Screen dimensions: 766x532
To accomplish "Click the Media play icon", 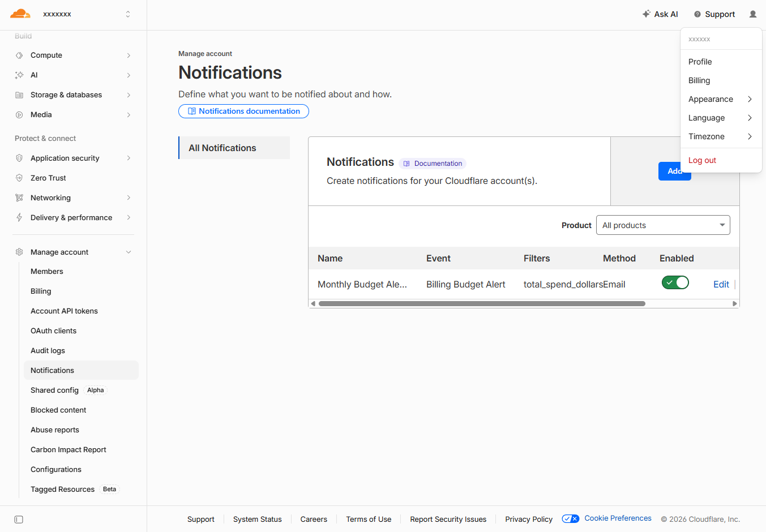I will tap(19, 115).
